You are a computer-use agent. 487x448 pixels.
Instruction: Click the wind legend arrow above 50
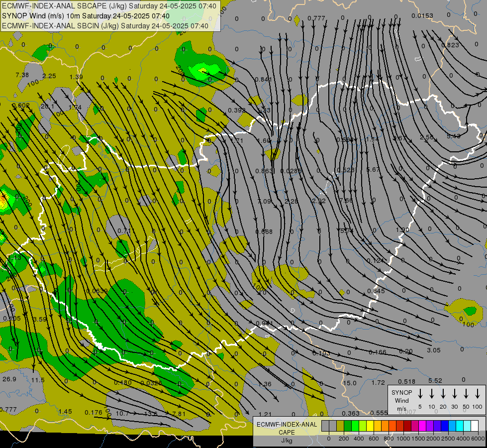point(466,394)
